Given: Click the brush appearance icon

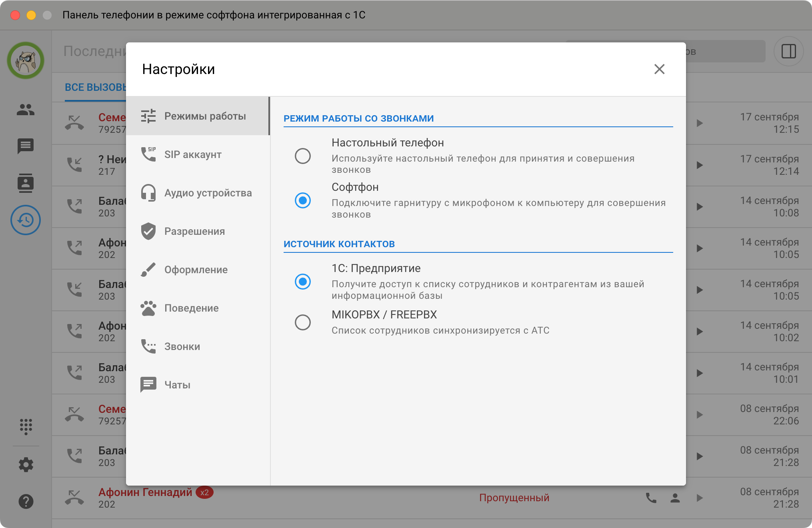Looking at the screenshot, I should [x=148, y=270].
